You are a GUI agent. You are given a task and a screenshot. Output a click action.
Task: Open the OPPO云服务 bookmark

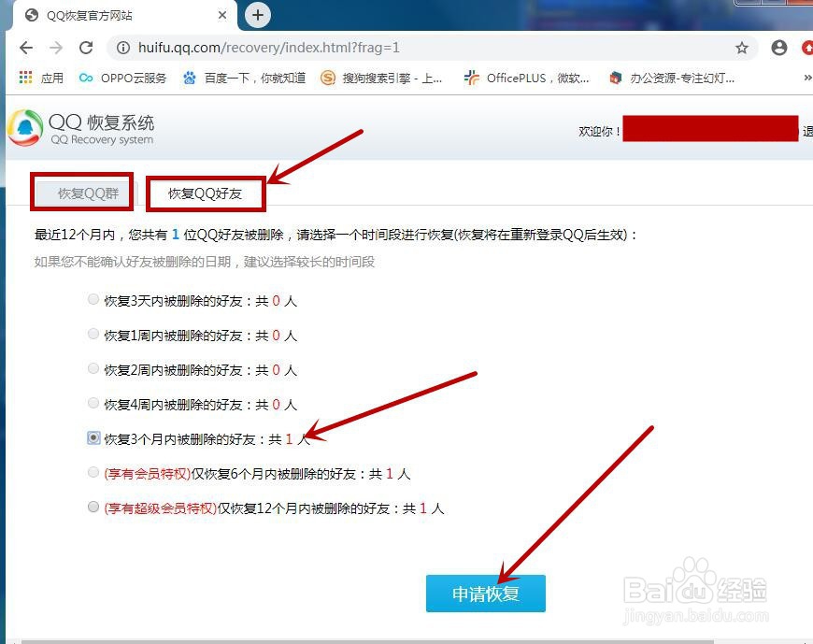(x=122, y=79)
